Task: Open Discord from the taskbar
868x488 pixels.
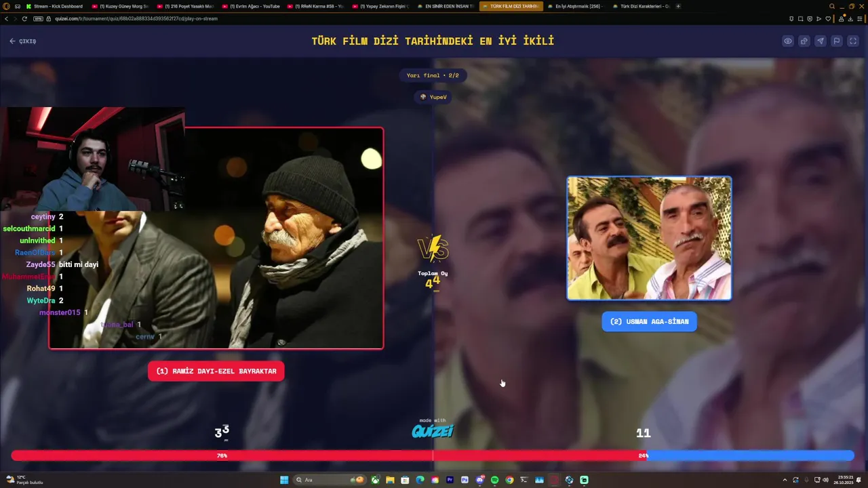Action: (480, 480)
